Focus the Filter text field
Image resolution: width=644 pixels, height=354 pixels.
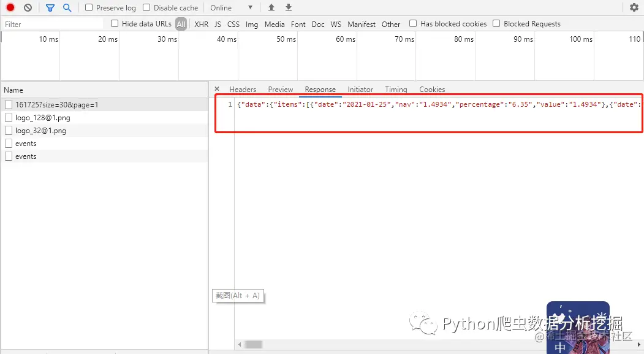pyautogui.click(x=53, y=25)
